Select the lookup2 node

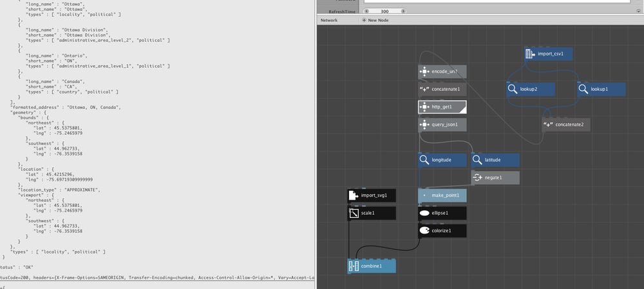click(530, 89)
